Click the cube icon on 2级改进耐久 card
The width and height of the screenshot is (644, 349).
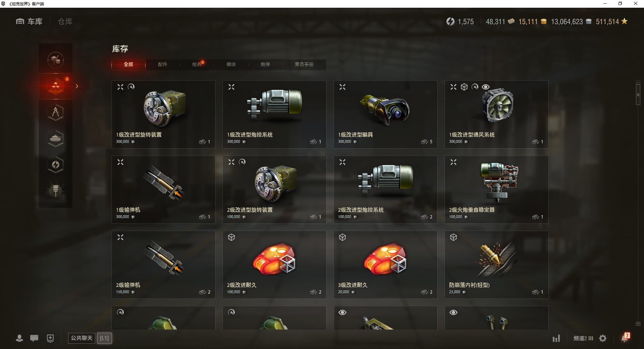(x=231, y=237)
